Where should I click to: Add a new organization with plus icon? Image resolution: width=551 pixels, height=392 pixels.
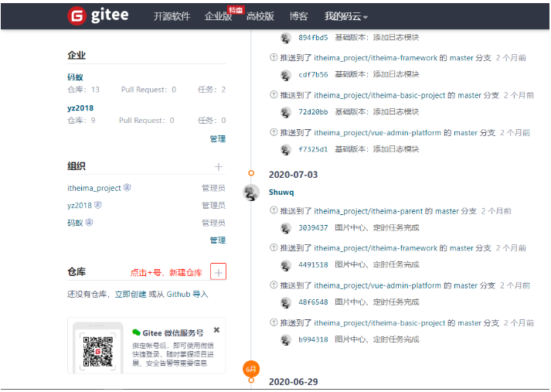point(219,167)
